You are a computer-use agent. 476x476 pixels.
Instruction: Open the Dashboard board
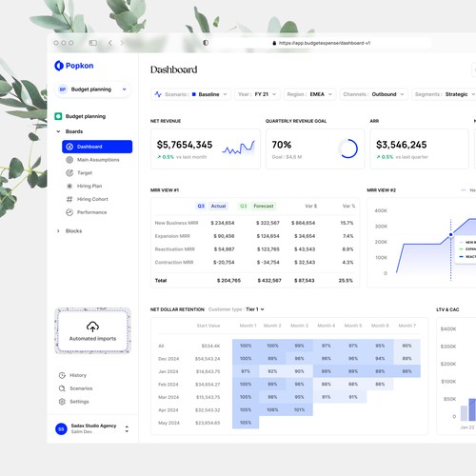pos(97,147)
